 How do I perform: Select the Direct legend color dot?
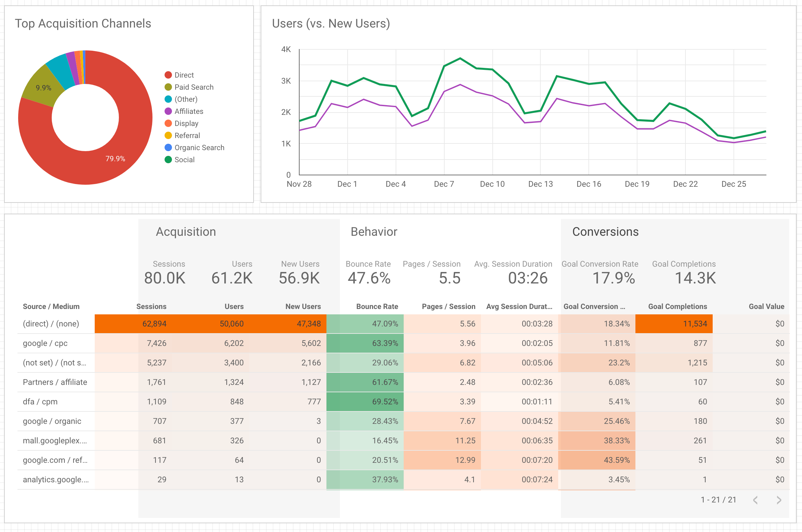[x=169, y=75]
